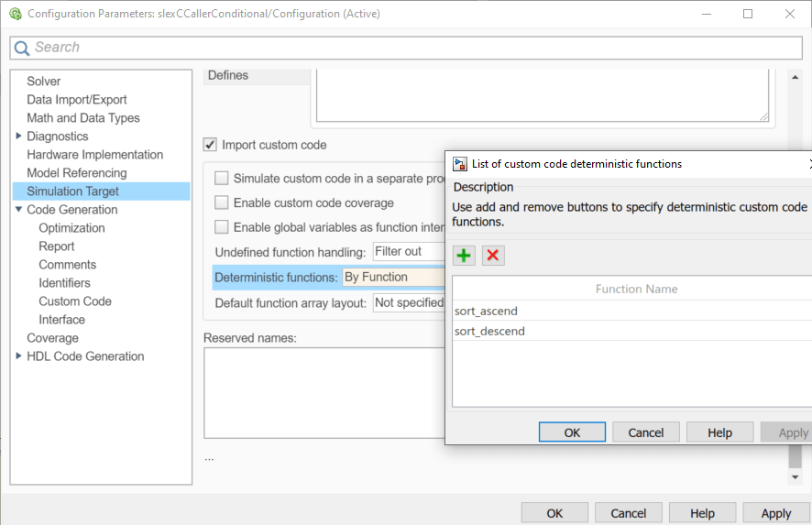The height and width of the screenshot is (525, 812).
Task: Open Report under Code Generation
Action: [57, 246]
